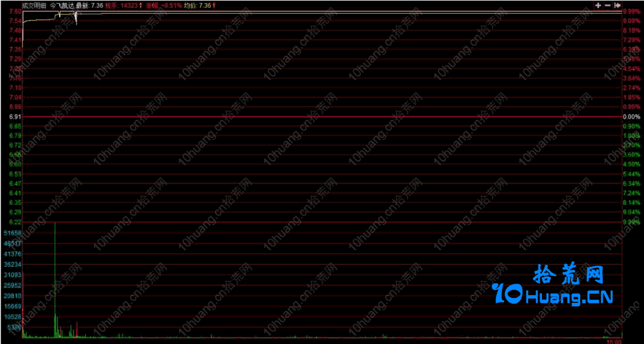The height and width of the screenshot is (344, 644).
Task: Click the jump-to-start arrow icon
Action: (x=617, y=5)
